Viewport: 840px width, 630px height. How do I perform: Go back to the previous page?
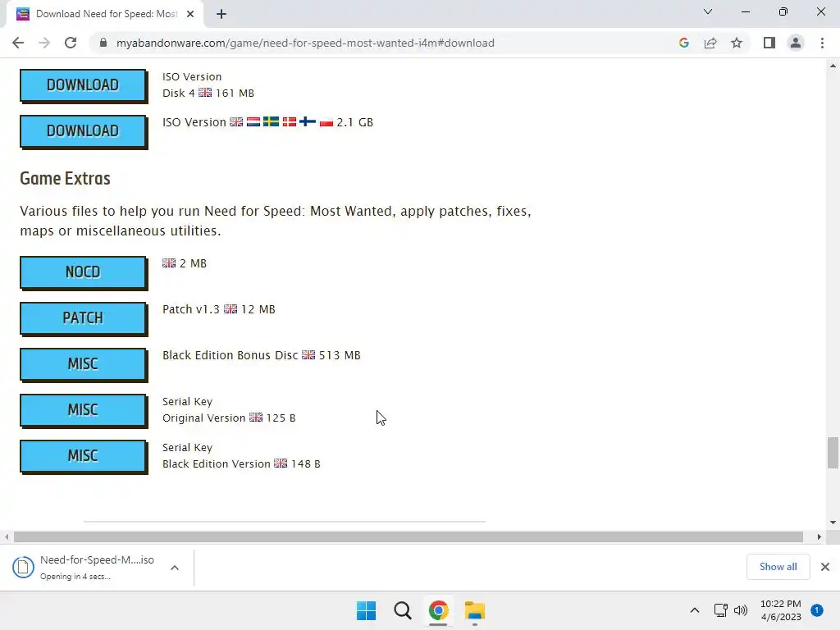(x=18, y=43)
